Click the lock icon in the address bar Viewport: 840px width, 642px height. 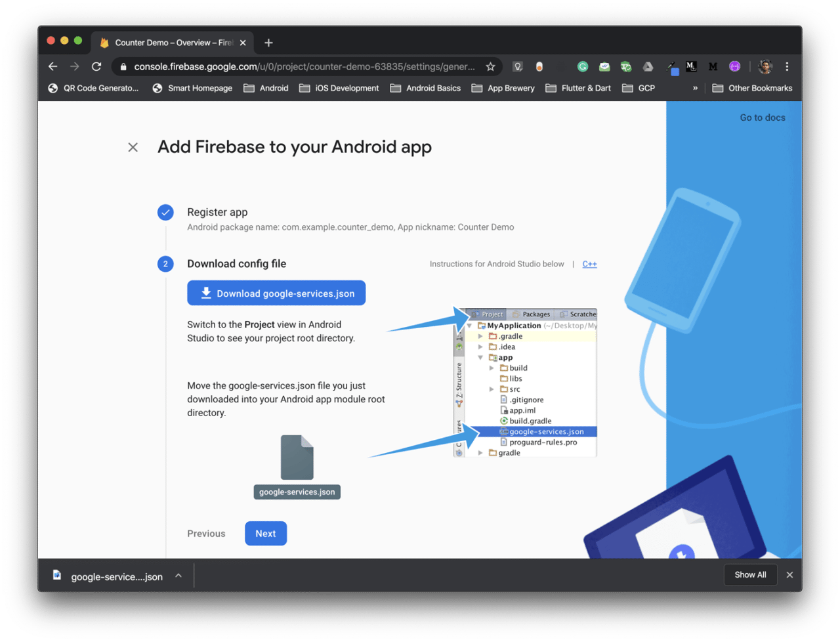pyautogui.click(x=123, y=67)
